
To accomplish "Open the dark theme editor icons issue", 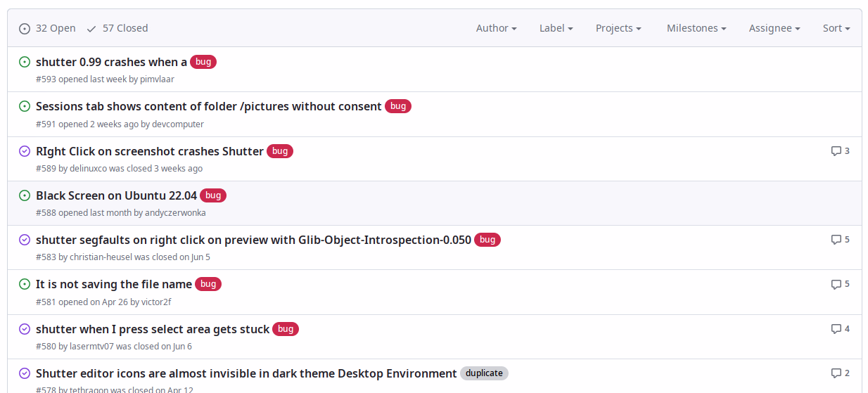I will [x=246, y=373].
